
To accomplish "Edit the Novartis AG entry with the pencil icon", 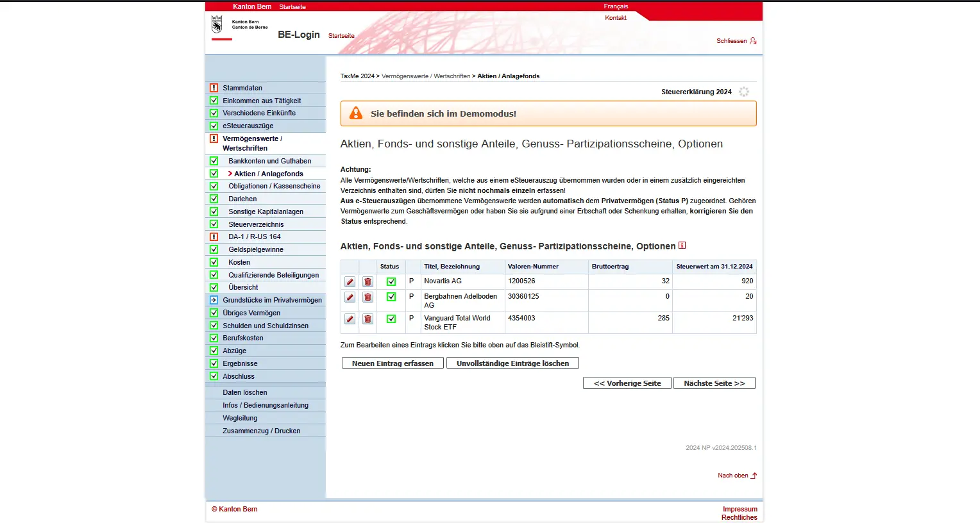I will pos(350,282).
